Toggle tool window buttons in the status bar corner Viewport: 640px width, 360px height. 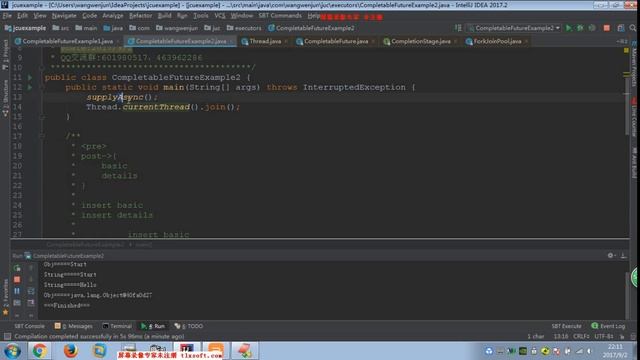(7, 336)
